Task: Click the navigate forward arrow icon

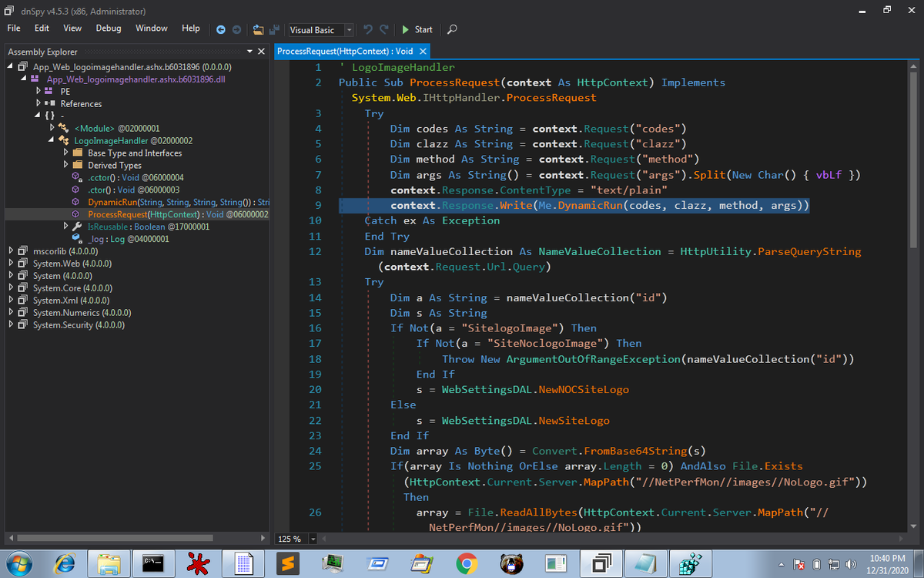Action: pyautogui.click(x=236, y=29)
